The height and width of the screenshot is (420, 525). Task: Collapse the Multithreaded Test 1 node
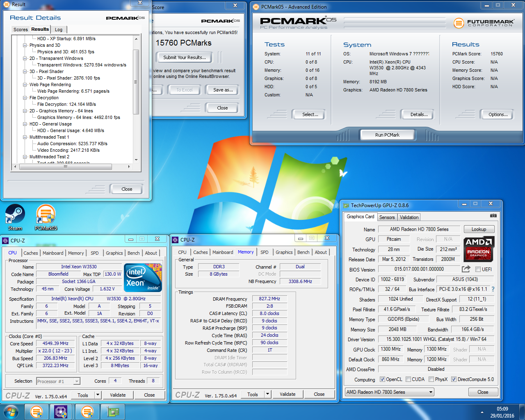25,137
